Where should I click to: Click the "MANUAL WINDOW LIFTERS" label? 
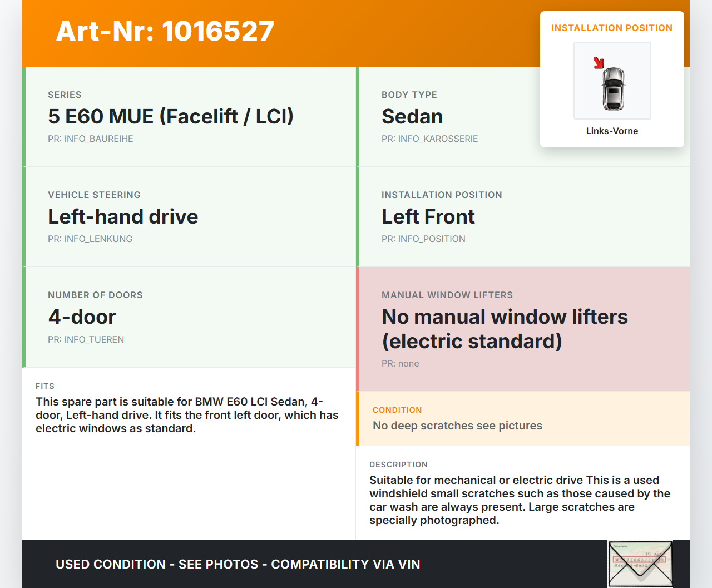click(x=447, y=295)
